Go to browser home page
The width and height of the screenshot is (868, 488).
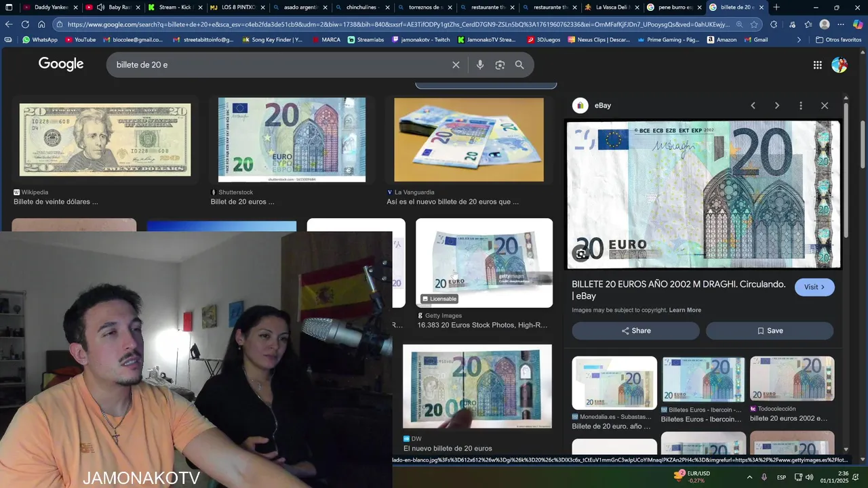41,24
